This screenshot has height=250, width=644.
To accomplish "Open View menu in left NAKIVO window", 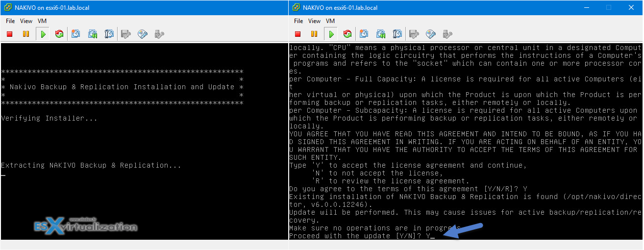I will [26, 21].
